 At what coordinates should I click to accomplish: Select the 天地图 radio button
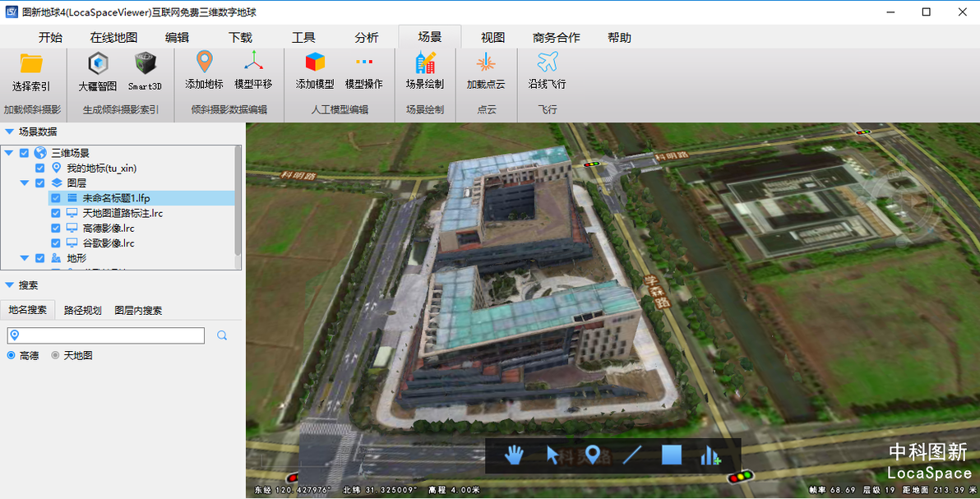(x=55, y=355)
